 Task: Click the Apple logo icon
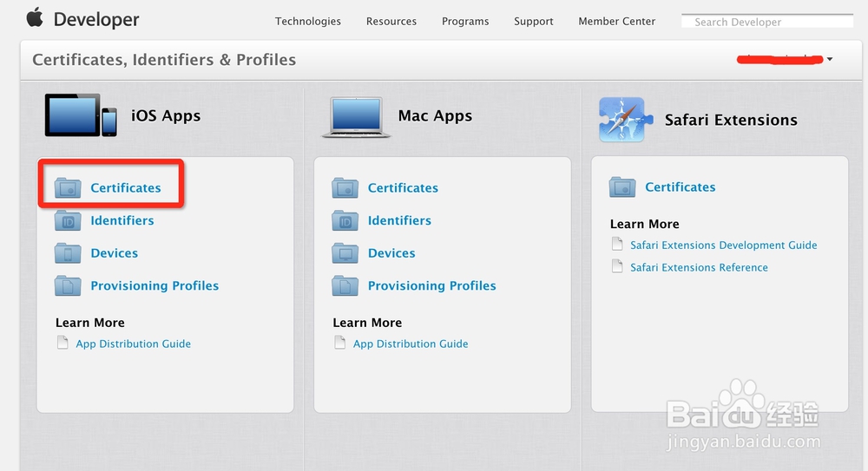coord(35,17)
